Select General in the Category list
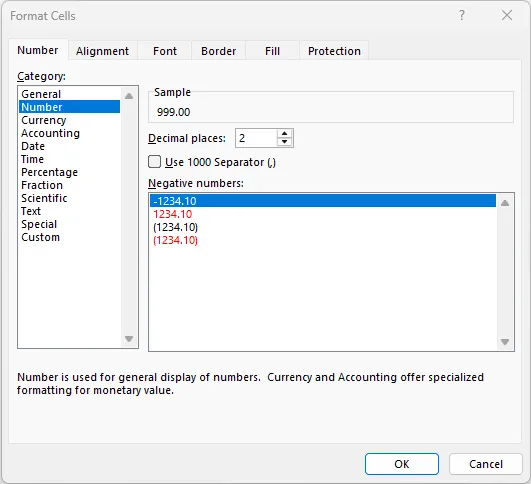This screenshot has width=531, height=484. [x=69, y=94]
